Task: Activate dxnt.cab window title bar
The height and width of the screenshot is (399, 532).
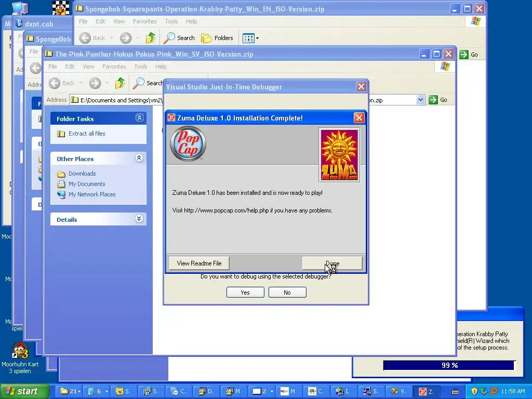Action: pos(44,24)
